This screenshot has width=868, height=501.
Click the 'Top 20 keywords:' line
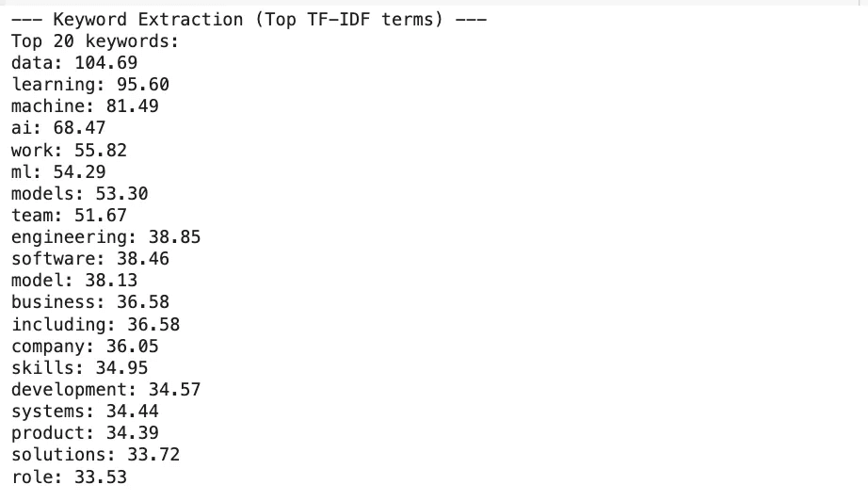coord(95,41)
